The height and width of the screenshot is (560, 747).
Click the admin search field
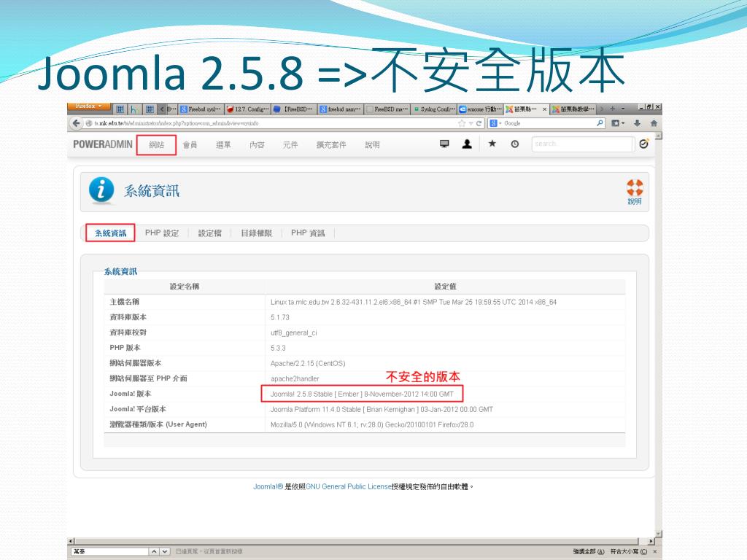point(582,144)
